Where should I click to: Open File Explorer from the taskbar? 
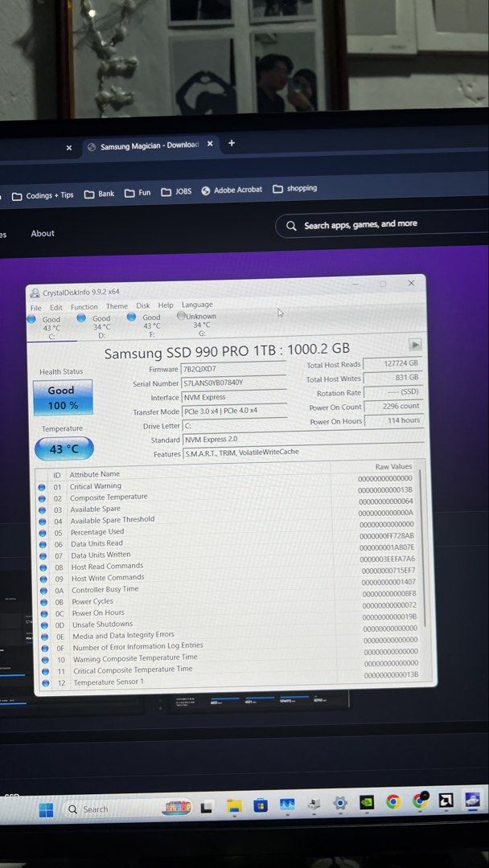coord(234,807)
